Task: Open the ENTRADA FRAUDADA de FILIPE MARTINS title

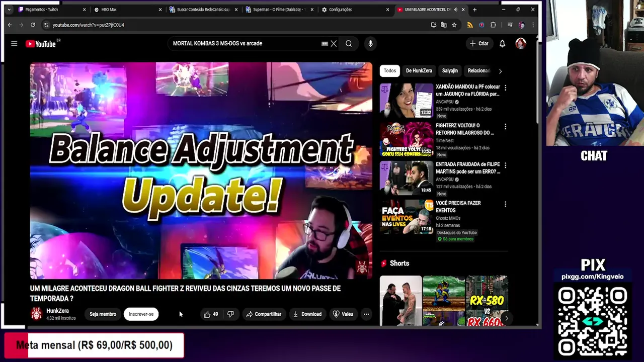Action: pos(468,168)
